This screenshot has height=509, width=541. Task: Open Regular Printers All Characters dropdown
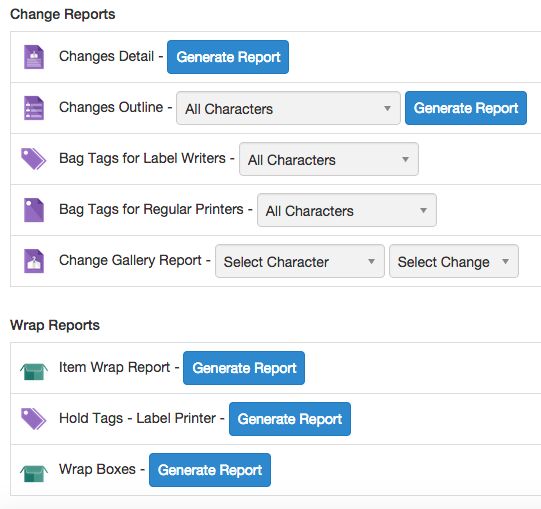click(x=347, y=210)
